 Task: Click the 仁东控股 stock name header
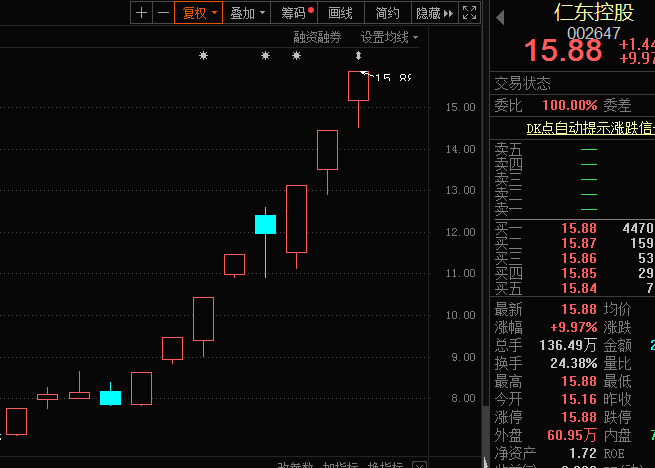tap(594, 12)
